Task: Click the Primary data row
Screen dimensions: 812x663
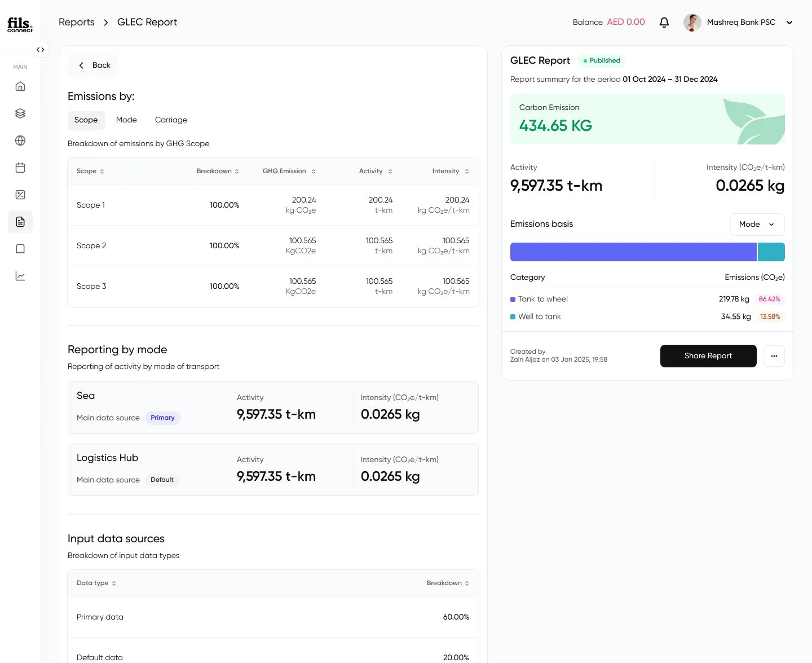Action: (x=273, y=617)
